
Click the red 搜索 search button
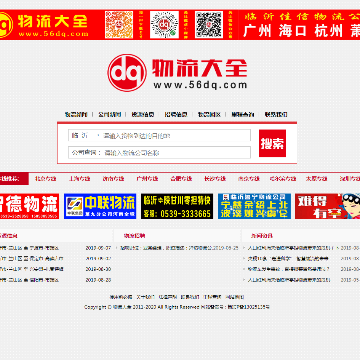tap(272, 143)
